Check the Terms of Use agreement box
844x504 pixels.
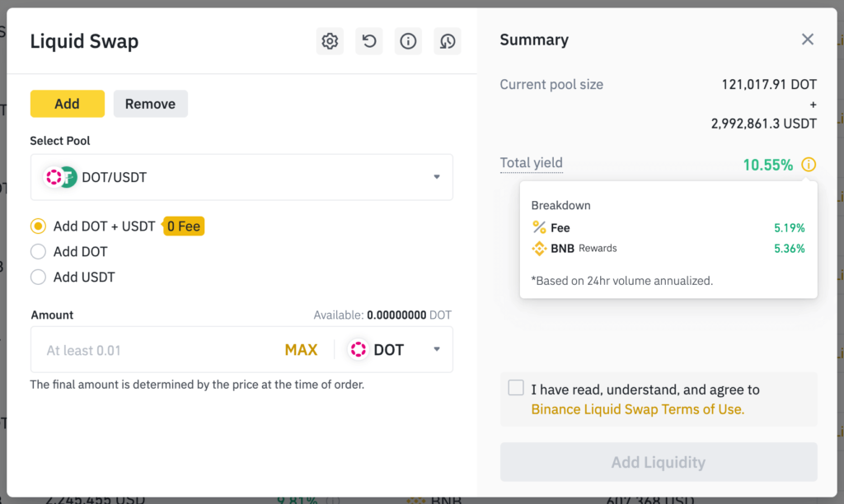coord(515,387)
